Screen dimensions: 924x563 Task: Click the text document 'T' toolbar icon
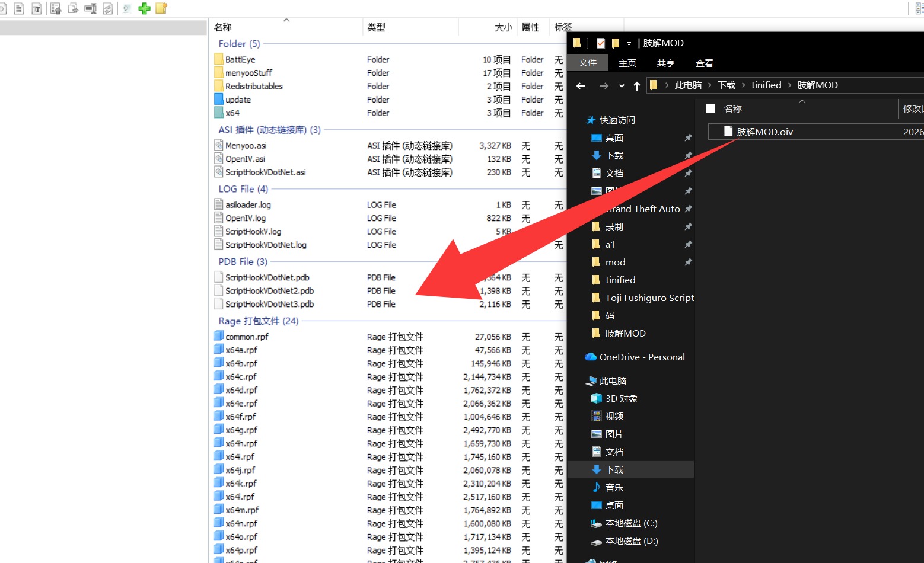tap(37, 8)
